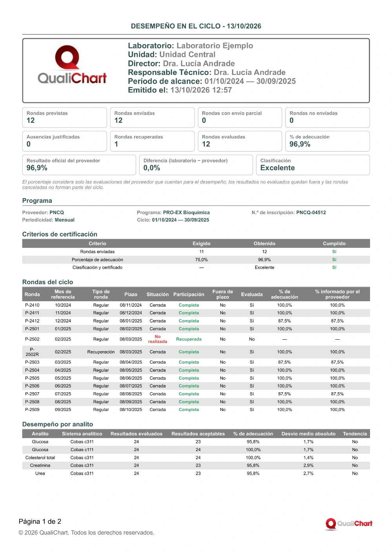Select the Rondas previstas card
The image size is (392, 555).
65,117
